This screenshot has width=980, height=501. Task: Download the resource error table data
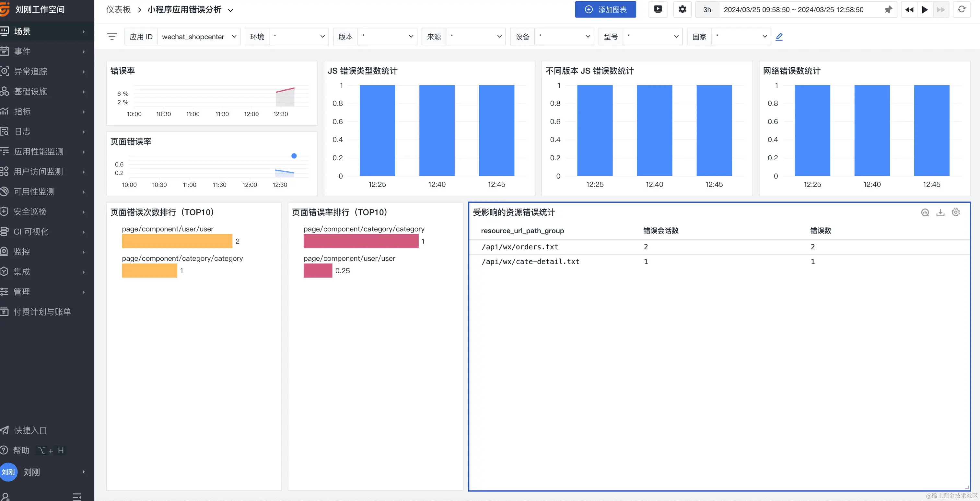tap(940, 212)
